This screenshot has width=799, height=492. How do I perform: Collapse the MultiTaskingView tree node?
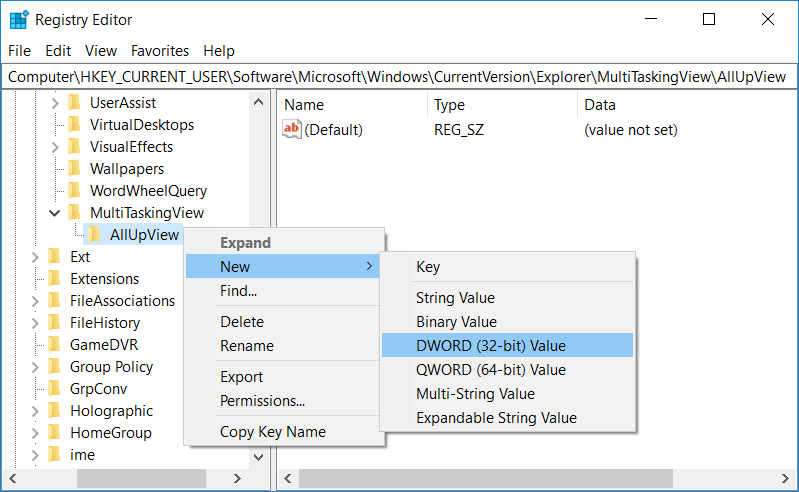(x=54, y=213)
